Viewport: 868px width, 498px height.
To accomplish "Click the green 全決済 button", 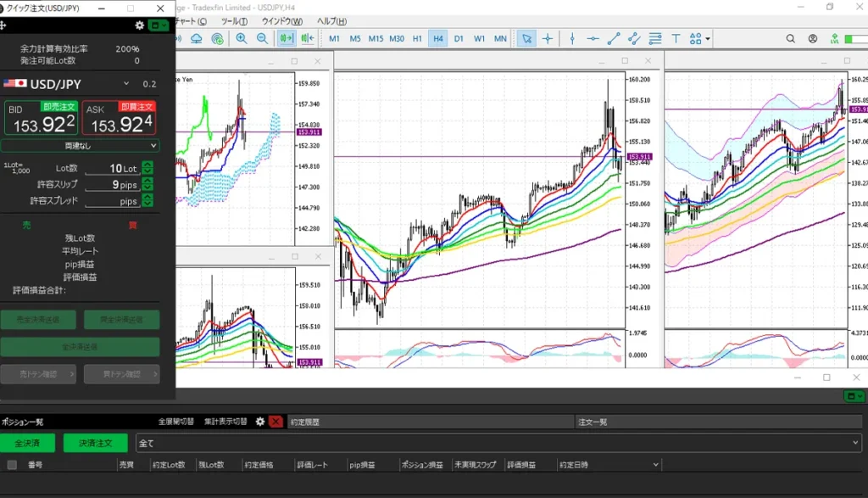I will click(x=26, y=443).
